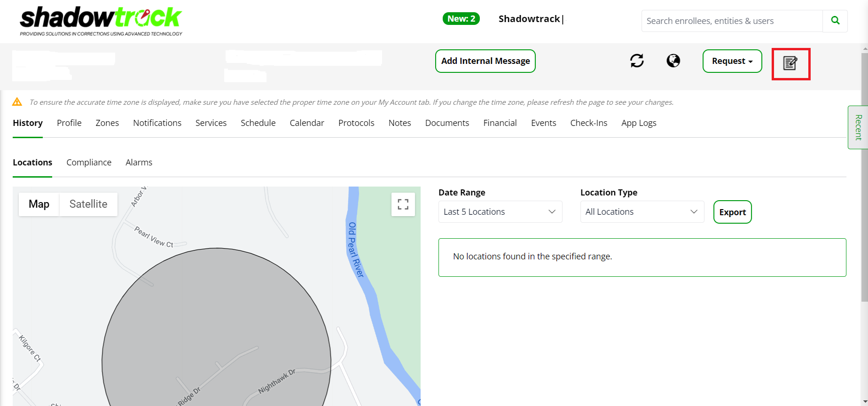Switch to the Services tab

click(211, 123)
